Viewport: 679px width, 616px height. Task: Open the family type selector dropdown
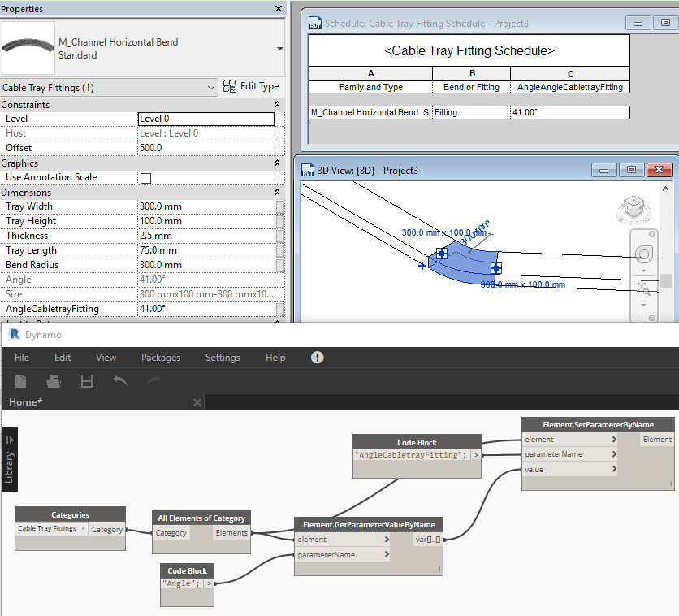pyautogui.click(x=279, y=49)
